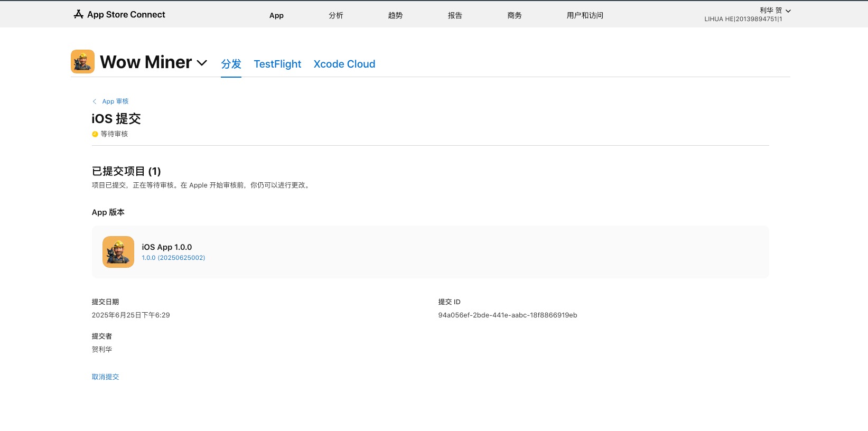Click the 取消提交 link
868x431 pixels.
[x=106, y=377]
